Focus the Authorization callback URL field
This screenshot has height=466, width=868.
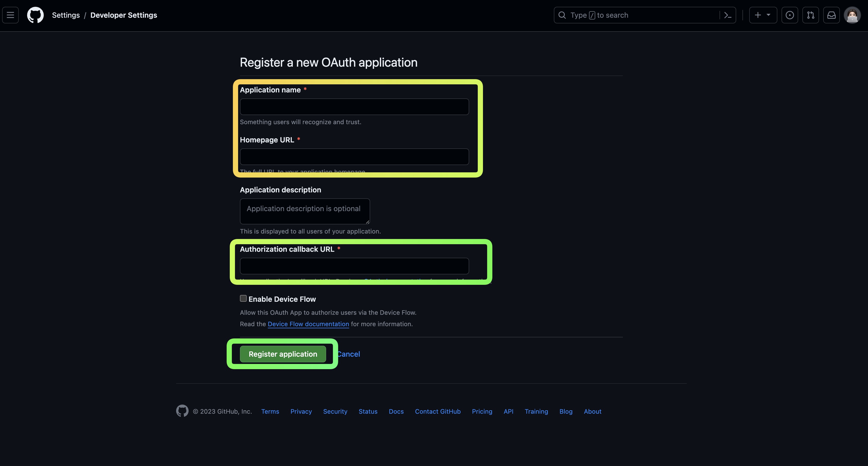[354, 266]
